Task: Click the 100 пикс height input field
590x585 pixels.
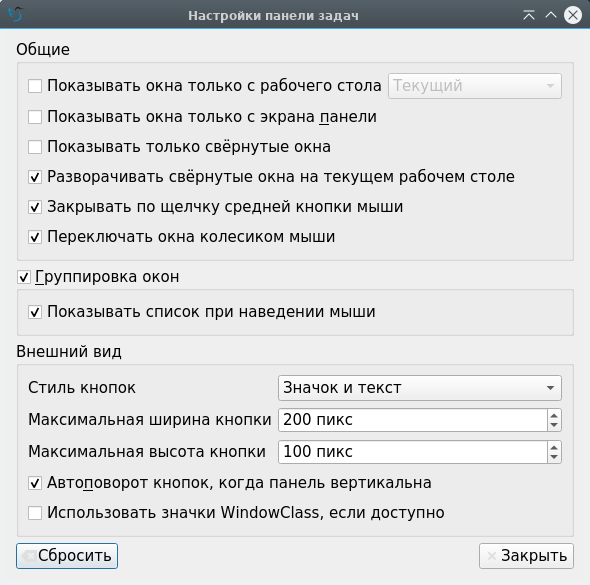Action: pyautogui.click(x=413, y=452)
